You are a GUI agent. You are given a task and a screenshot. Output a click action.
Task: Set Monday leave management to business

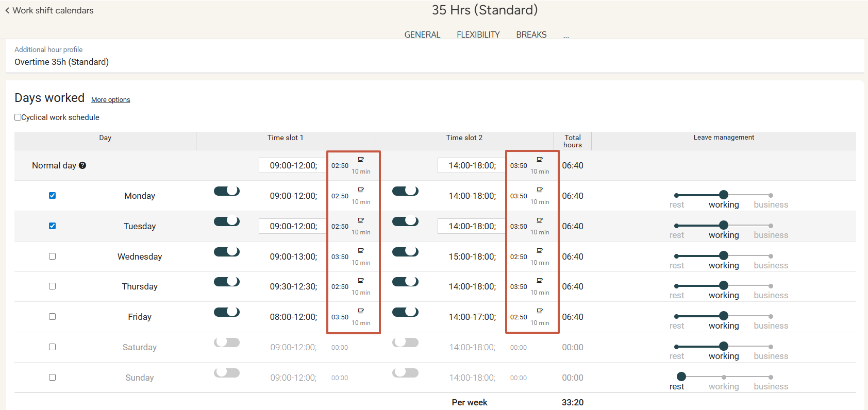point(771,196)
